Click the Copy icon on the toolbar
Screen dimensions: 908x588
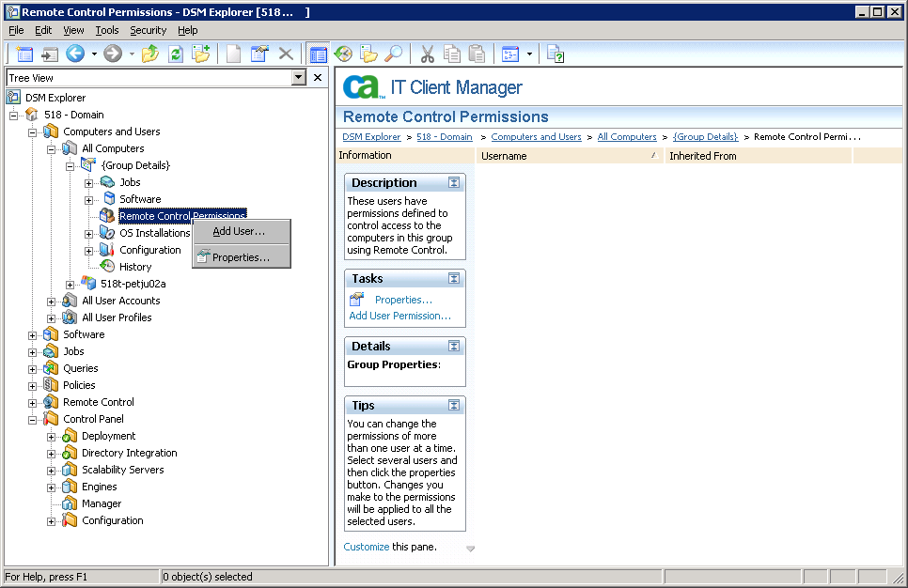coord(452,54)
